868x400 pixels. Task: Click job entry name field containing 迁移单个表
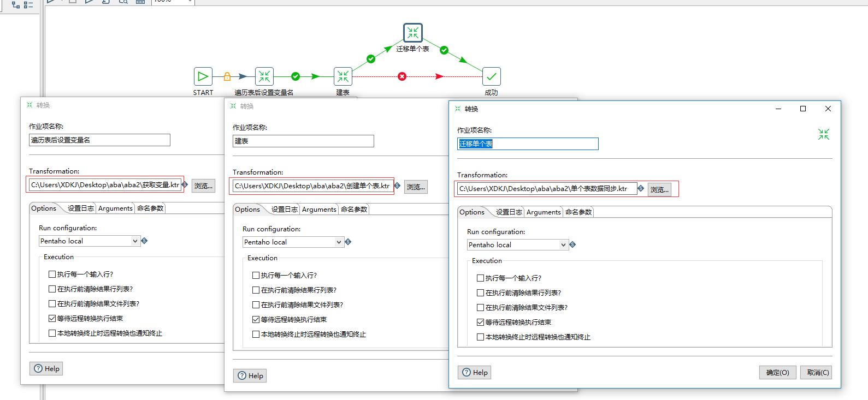528,144
